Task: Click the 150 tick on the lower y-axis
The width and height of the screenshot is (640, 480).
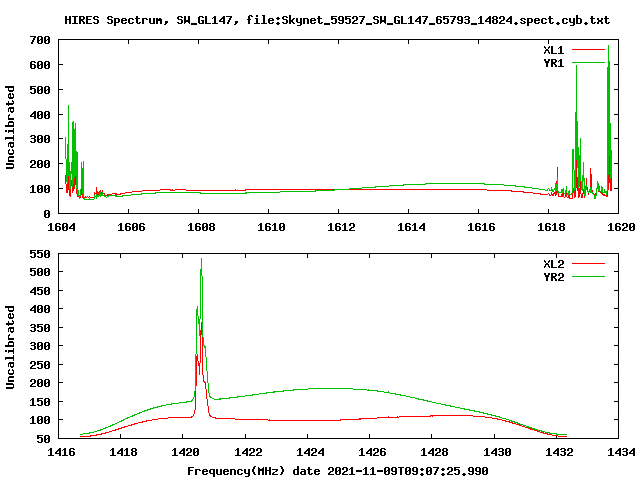Action: tap(40, 402)
